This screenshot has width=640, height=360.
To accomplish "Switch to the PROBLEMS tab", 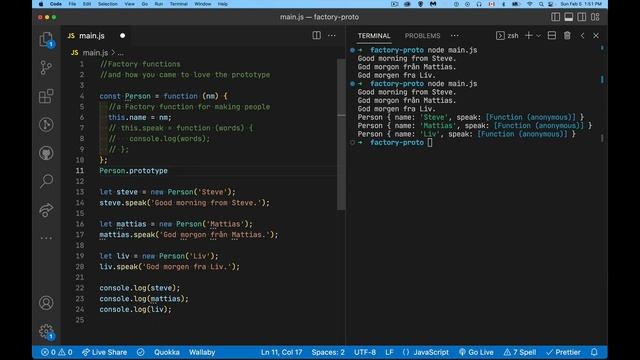I will click(422, 36).
